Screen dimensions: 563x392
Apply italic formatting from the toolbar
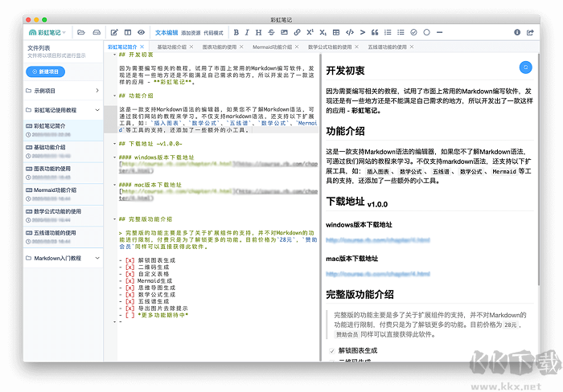point(247,33)
